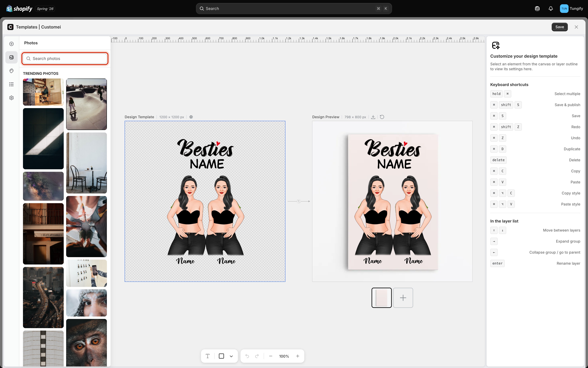Close the Customei template editor
Image resolution: width=588 pixels, height=368 pixels.
click(576, 27)
